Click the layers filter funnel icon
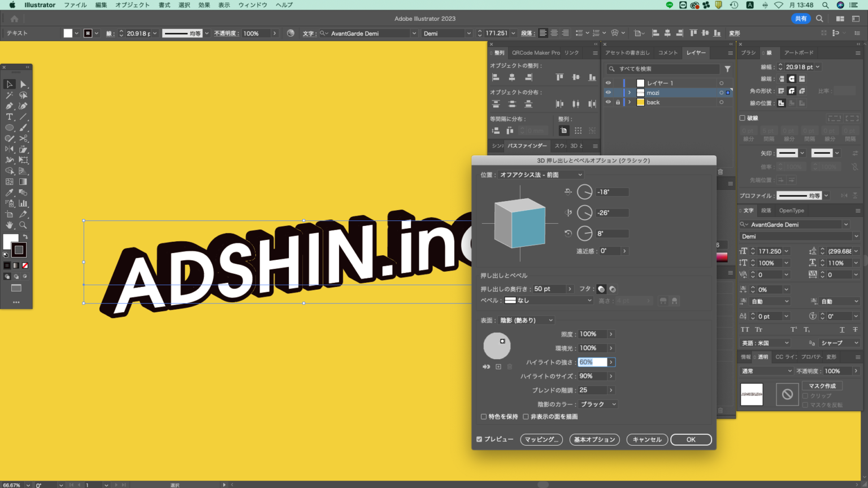The image size is (868, 488). (727, 69)
